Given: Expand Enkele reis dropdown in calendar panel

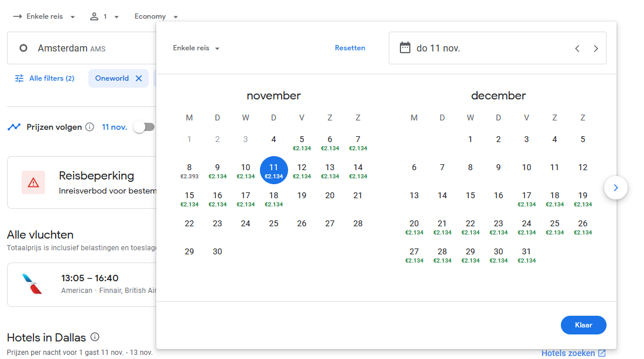Looking at the screenshot, I should (196, 48).
